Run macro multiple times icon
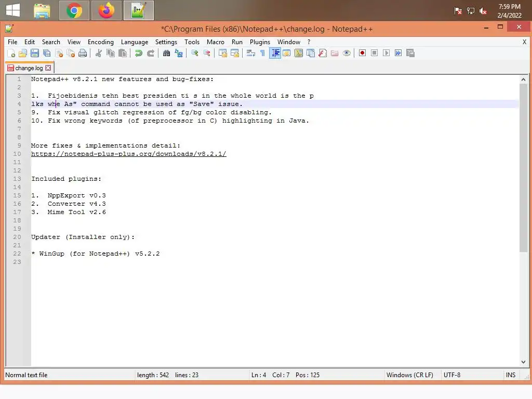The height and width of the screenshot is (399, 532). pos(398,53)
